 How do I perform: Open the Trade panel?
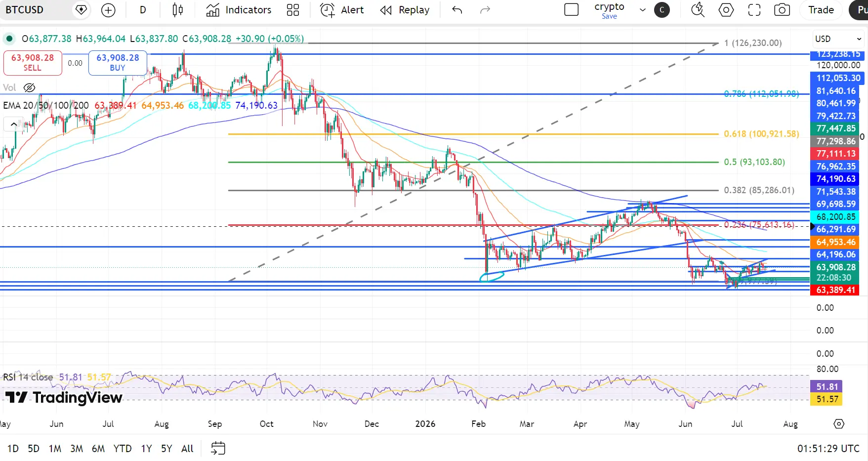coord(821,10)
